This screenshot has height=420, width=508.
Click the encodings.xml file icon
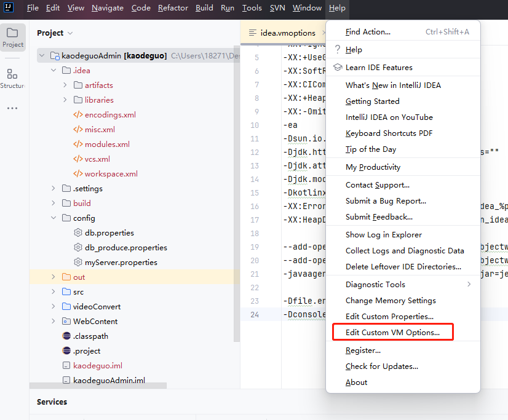(78, 115)
